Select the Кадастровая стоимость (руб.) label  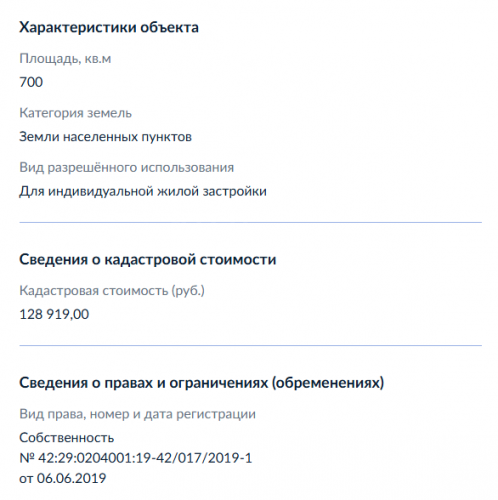coord(112,291)
